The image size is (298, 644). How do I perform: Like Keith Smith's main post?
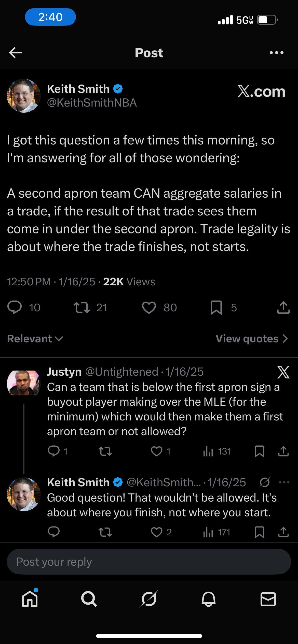pyautogui.click(x=149, y=308)
